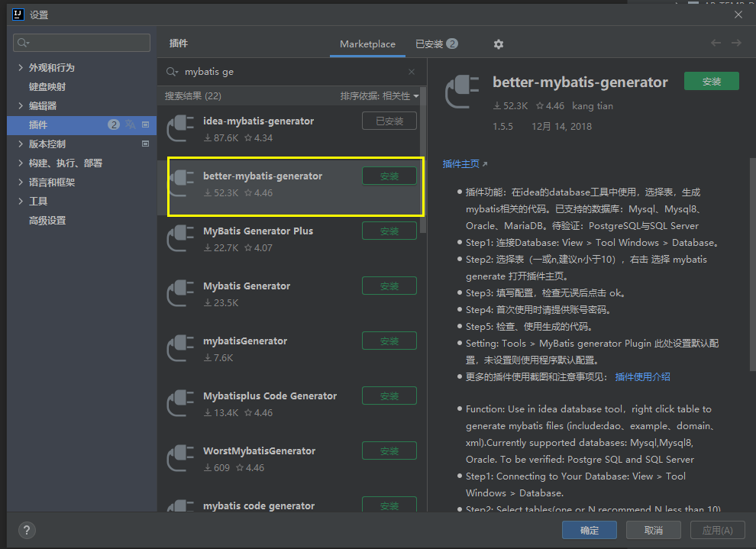Click the MyBatis Generator Plus plugin icon
The height and width of the screenshot is (549, 756).
pyautogui.click(x=180, y=238)
